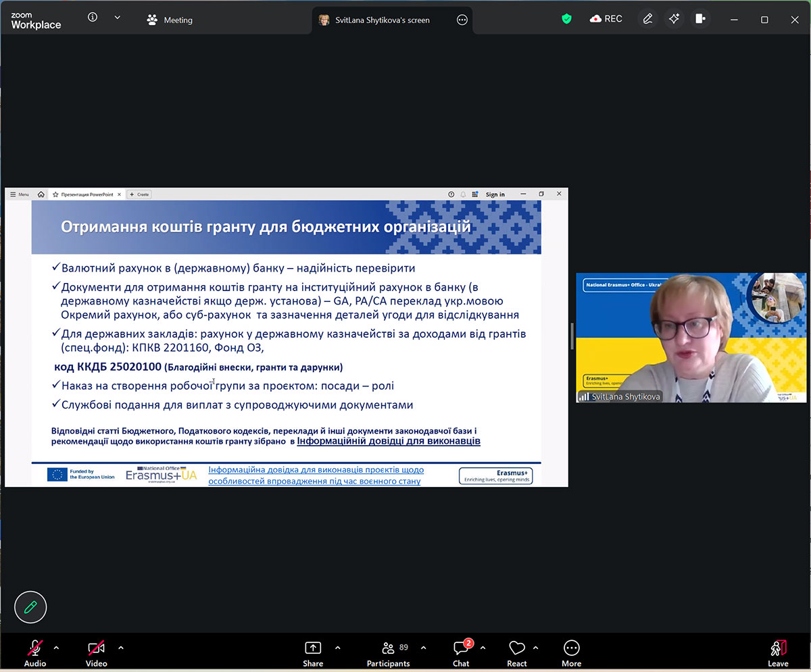This screenshot has width=811, height=672.
Task: Click SvitLana Shytikova's video thumbnail
Action: pyautogui.click(x=691, y=338)
